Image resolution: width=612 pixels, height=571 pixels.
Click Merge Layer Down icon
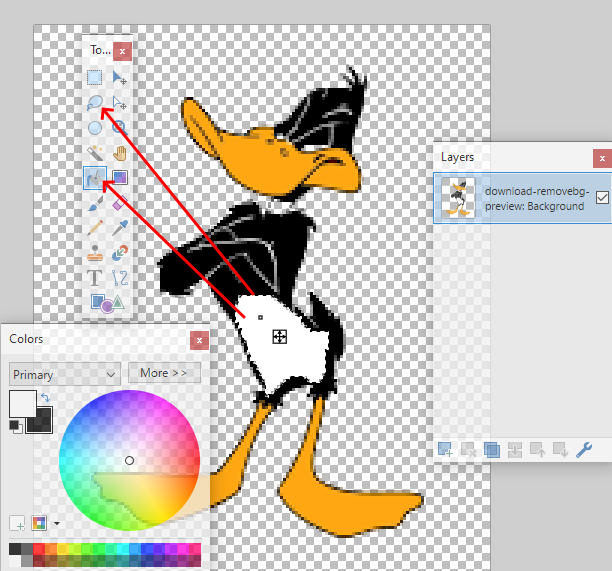pyautogui.click(x=515, y=450)
